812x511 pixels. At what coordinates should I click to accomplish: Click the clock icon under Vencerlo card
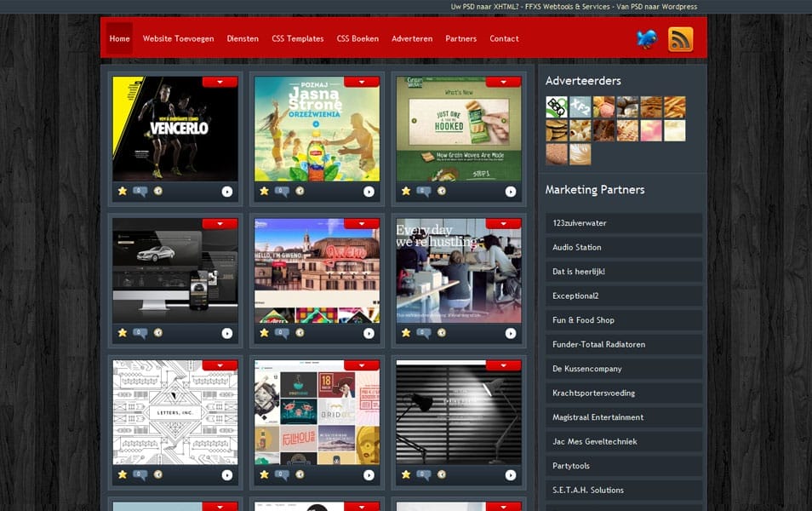[158, 191]
